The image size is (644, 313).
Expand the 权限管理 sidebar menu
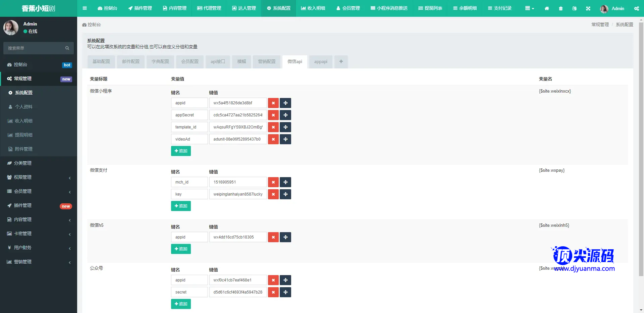pos(39,177)
